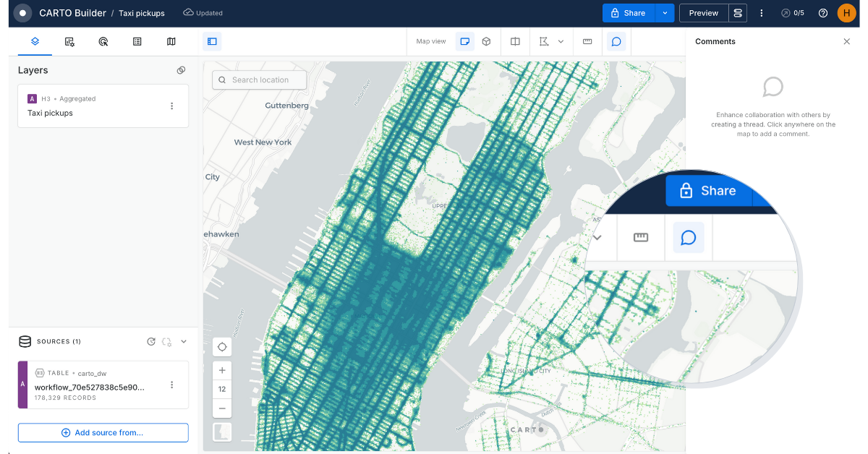Image resolution: width=868 pixels, height=454 pixels.
Task: Click the purple layer color swatch on Taxi pickups
Action: pos(33,98)
